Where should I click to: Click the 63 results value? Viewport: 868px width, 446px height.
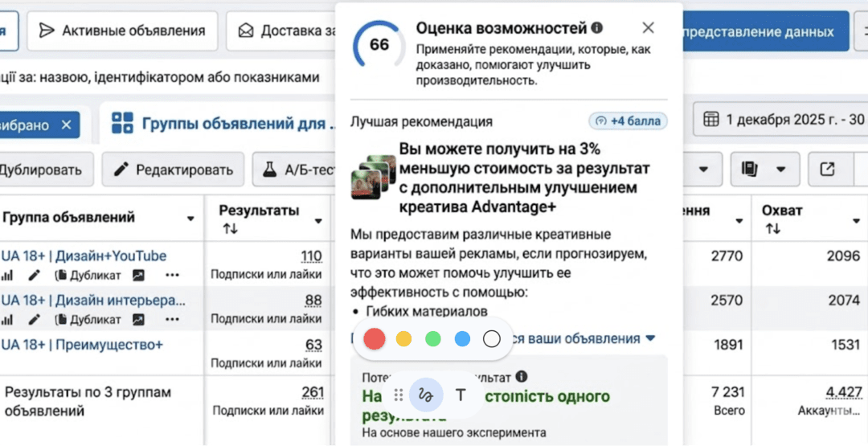(x=313, y=345)
